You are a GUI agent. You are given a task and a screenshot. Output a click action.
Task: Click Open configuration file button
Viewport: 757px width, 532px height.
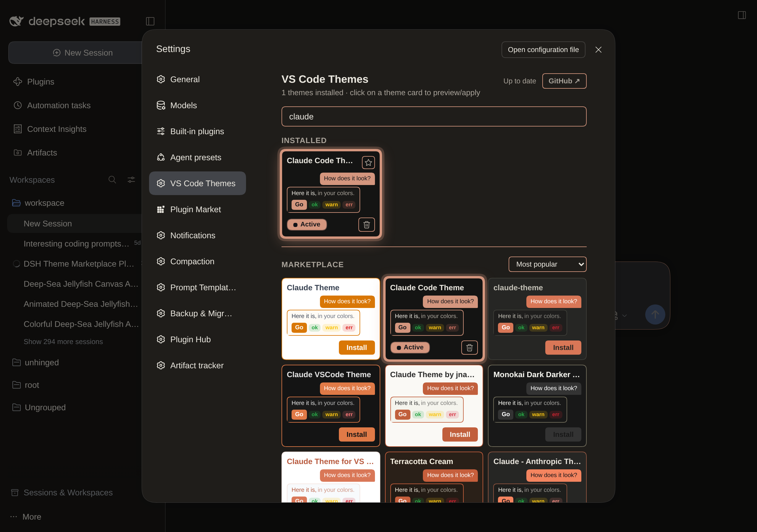[x=543, y=50]
